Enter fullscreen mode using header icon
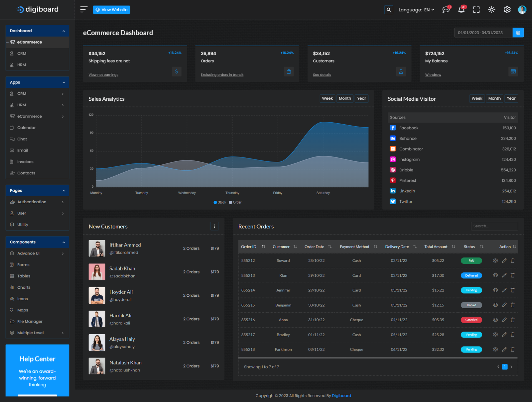This screenshot has height=402, width=532. [476, 10]
